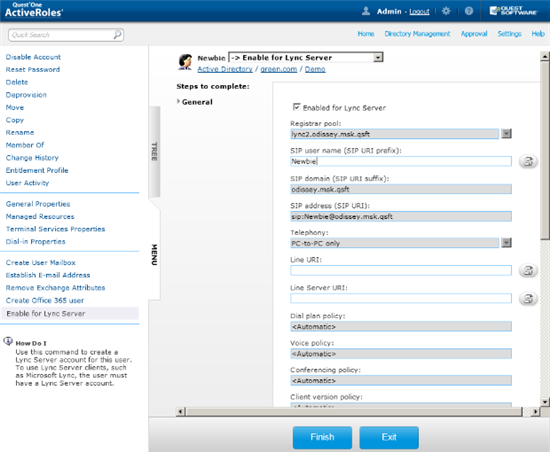Image resolution: width=550 pixels, height=452 pixels.
Task: Click the settings gear icon in header
Action: click(x=446, y=11)
